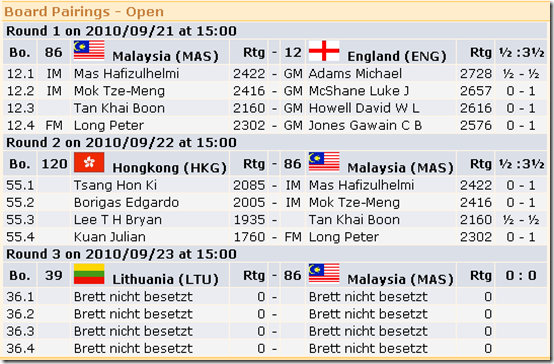Select player Adams Michael
This screenshot has height=364, width=554.
click(355, 74)
